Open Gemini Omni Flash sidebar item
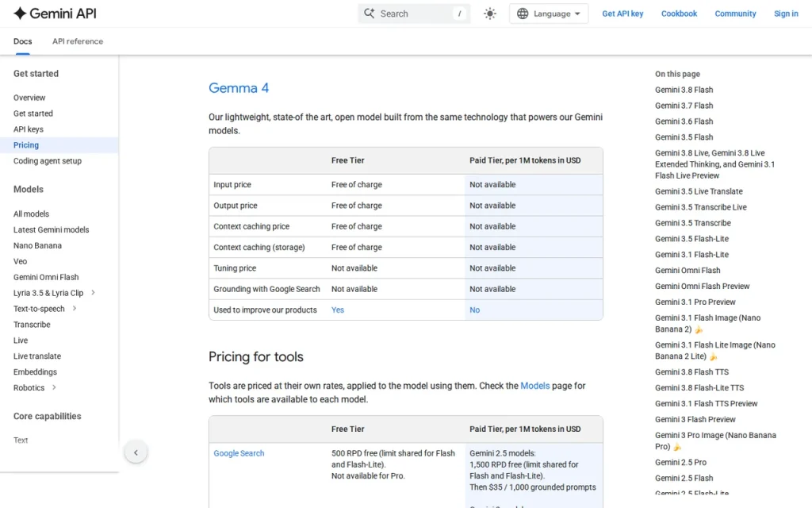 pos(46,277)
